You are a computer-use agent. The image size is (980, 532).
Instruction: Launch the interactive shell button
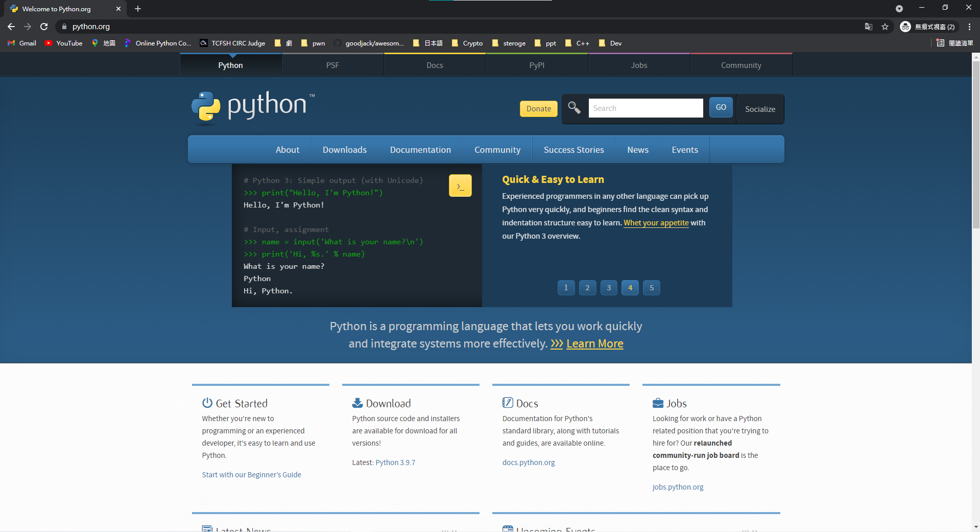point(460,186)
